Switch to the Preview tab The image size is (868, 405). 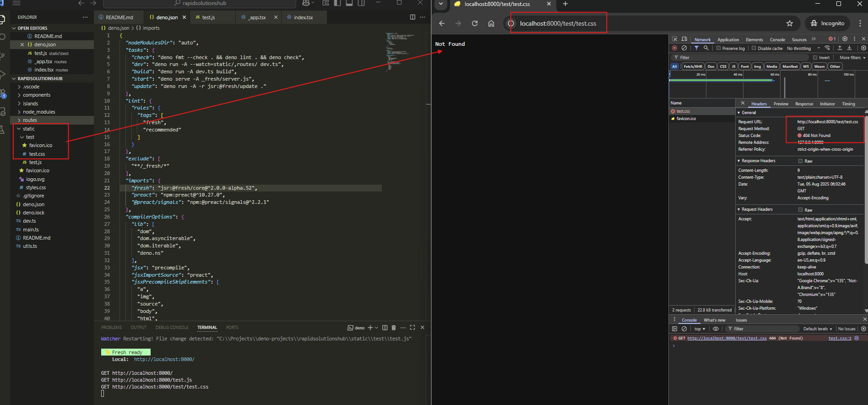(781, 104)
